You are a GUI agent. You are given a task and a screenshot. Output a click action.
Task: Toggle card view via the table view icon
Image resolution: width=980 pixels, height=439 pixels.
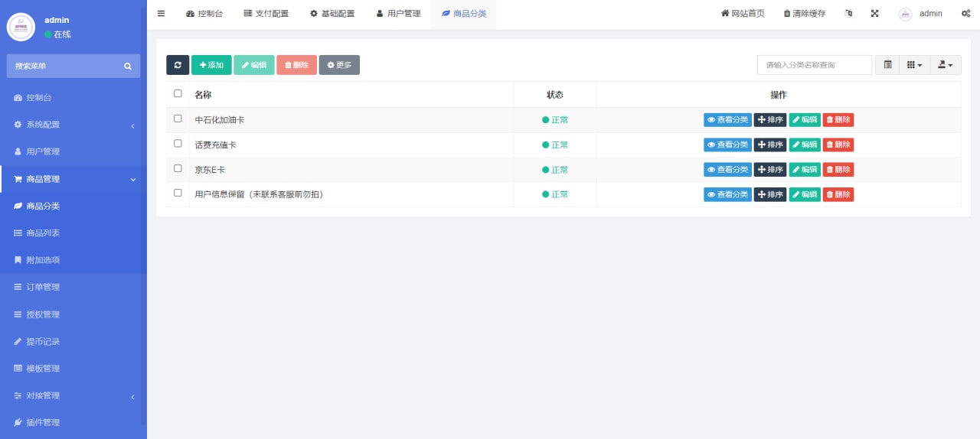(887, 65)
